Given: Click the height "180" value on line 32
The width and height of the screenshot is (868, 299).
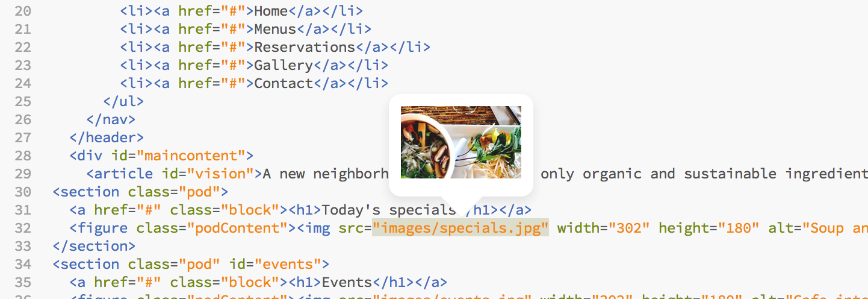Looking at the screenshot, I should pyautogui.click(x=734, y=228).
